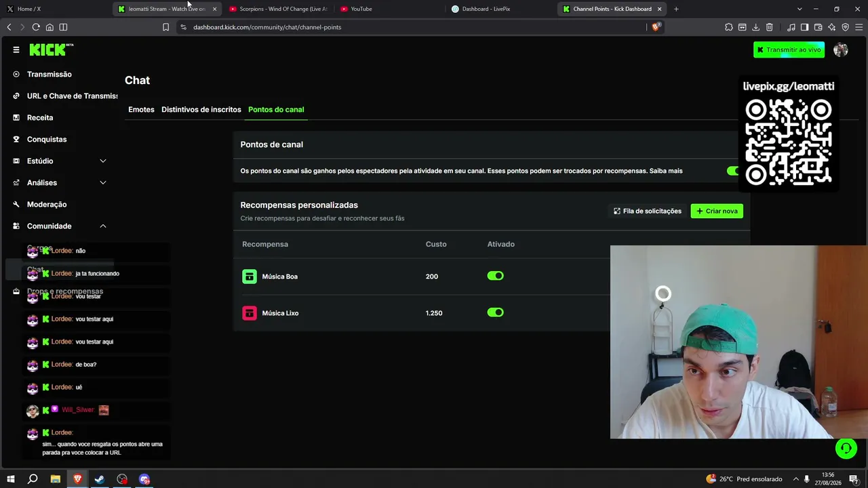Viewport: 868px width, 488px height.
Task: Open Música Lixo reward icon
Action: (x=250, y=313)
